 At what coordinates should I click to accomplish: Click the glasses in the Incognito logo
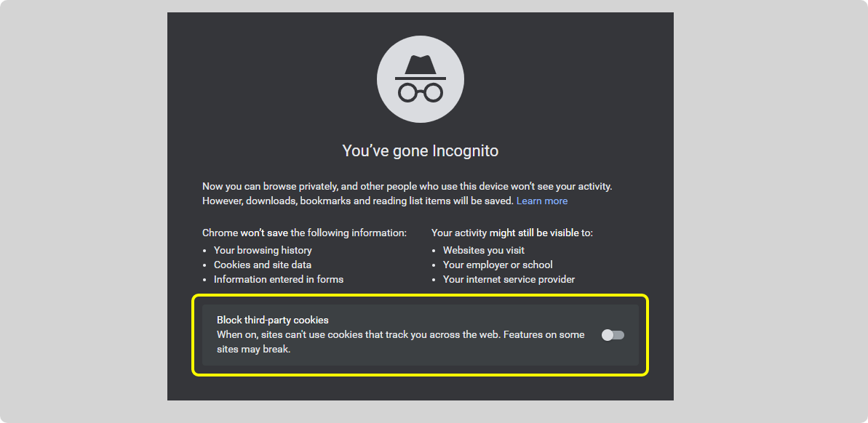click(x=421, y=92)
